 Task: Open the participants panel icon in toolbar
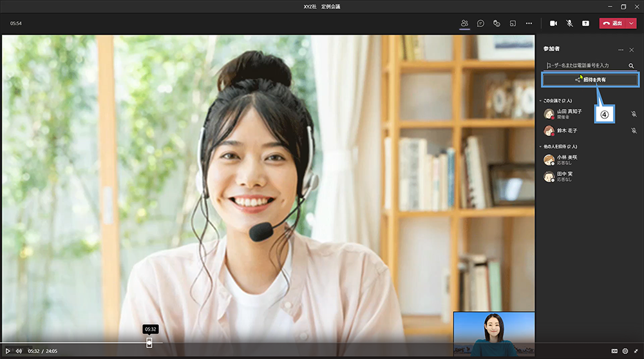pyautogui.click(x=464, y=23)
